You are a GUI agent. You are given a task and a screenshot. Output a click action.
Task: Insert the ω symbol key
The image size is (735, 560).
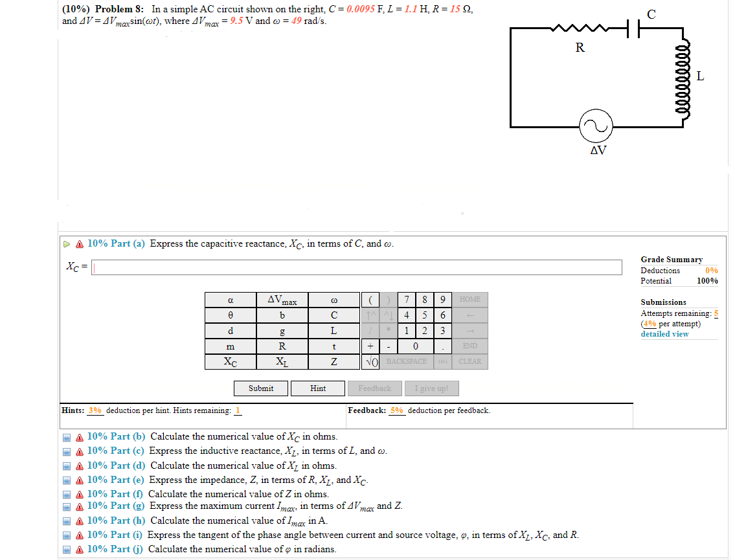[x=334, y=300]
